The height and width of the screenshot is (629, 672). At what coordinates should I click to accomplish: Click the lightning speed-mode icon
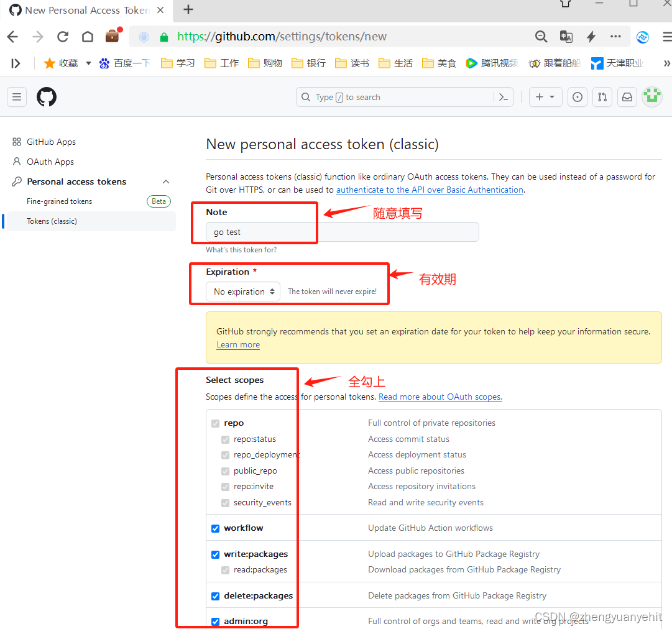pos(591,37)
